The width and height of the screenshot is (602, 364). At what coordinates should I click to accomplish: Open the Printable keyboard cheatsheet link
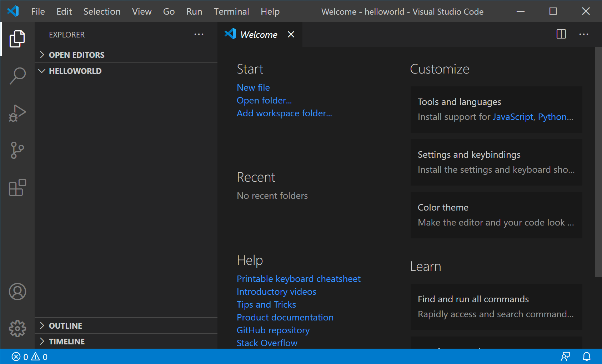point(299,279)
